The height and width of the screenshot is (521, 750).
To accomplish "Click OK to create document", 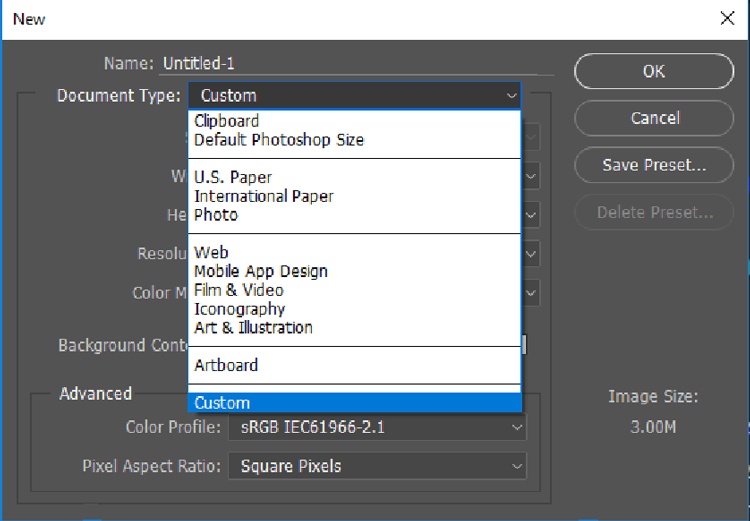I will (654, 71).
